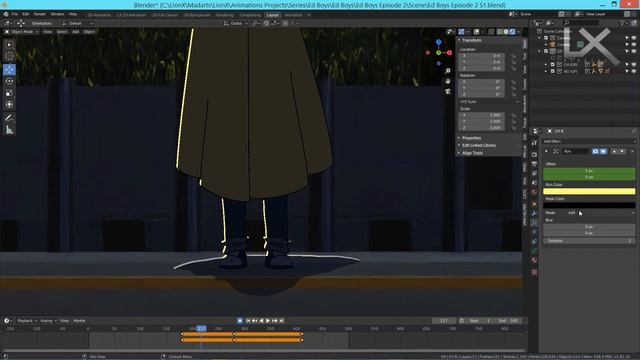Viewport: 640px width, 360px height.
Task: Play the animation in reverse
Action: coord(262,321)
